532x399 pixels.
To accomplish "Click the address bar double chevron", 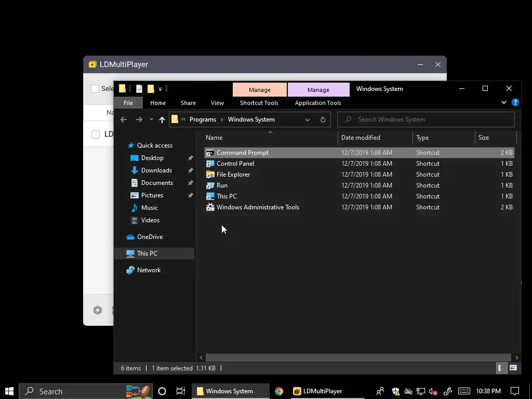I will (183, 119).
